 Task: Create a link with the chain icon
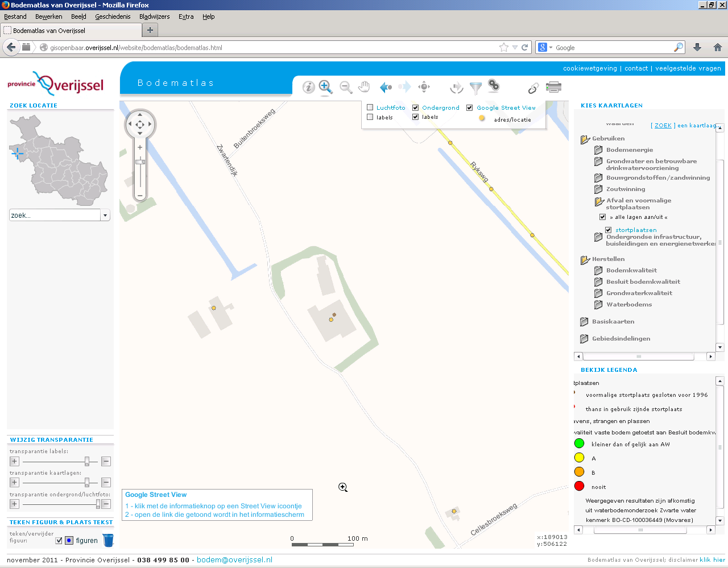click(533, 88)
